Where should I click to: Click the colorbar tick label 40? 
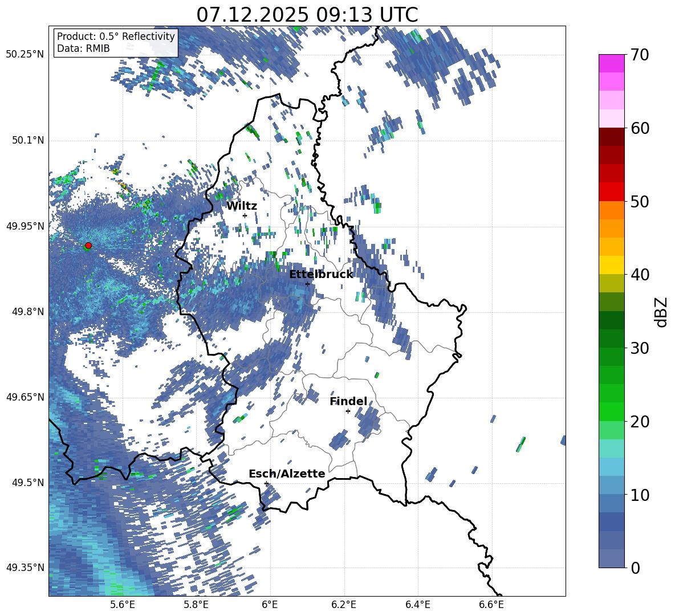point(640,275)
